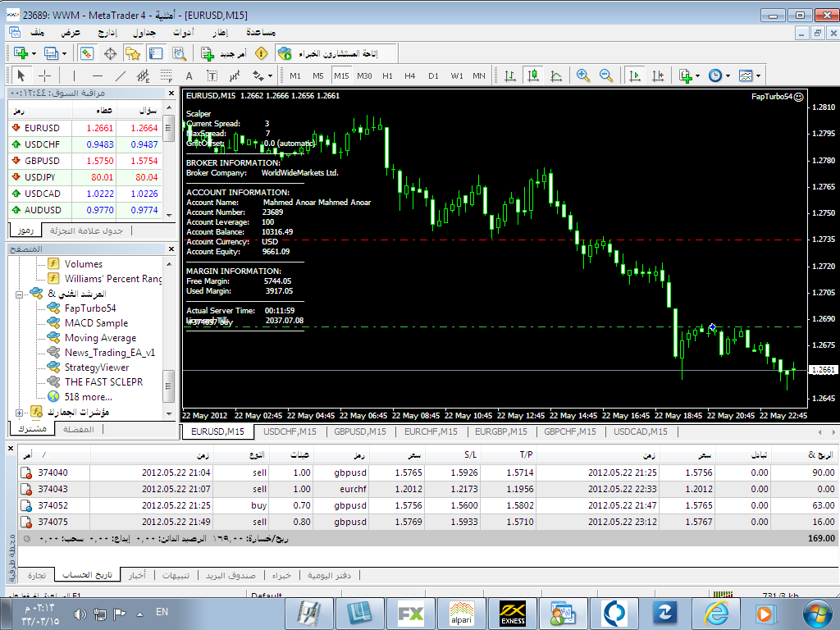Open a new chart with the toolbar icon
The height and width of the screenshot is (630, 840).
pyautogui.click(x=21, y=53)
